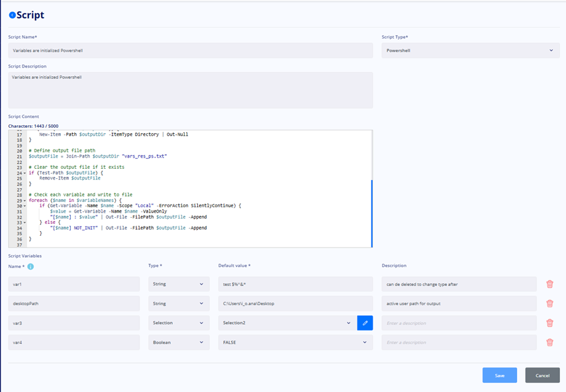Screen dimensions: 566x392
Task: Click the empty description field for var3
Action: coord(459,322)
